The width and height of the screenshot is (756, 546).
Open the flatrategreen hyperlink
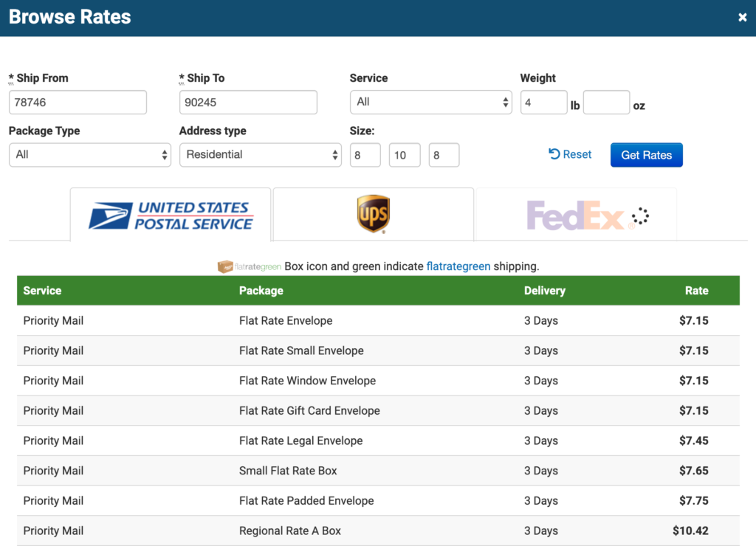tap(458, 266)
